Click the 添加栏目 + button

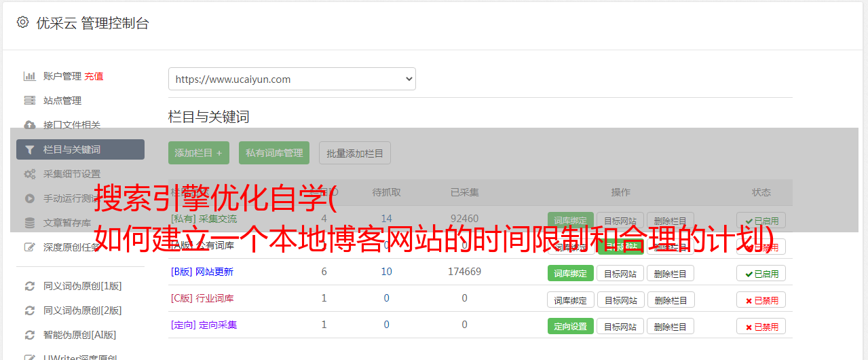(199, 153)
